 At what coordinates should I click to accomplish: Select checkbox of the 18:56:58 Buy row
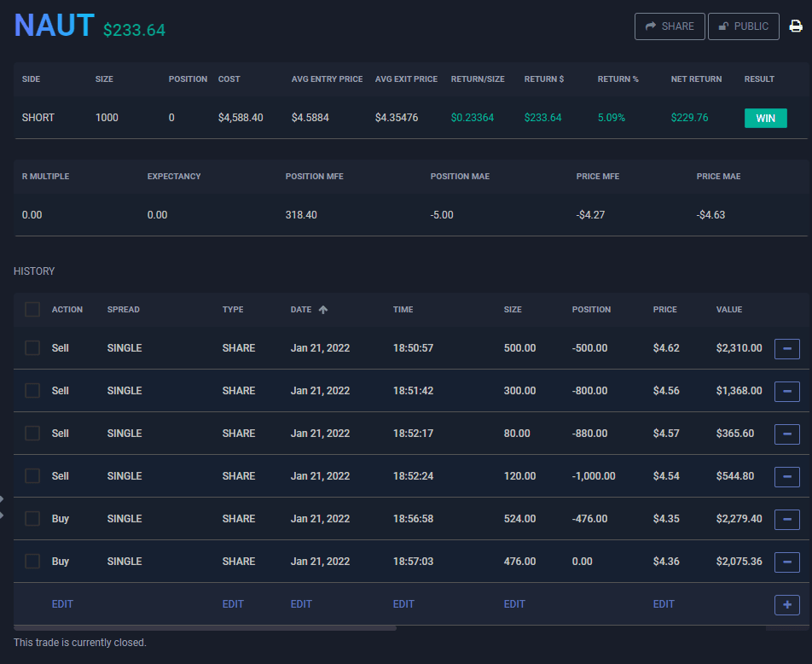32,519
